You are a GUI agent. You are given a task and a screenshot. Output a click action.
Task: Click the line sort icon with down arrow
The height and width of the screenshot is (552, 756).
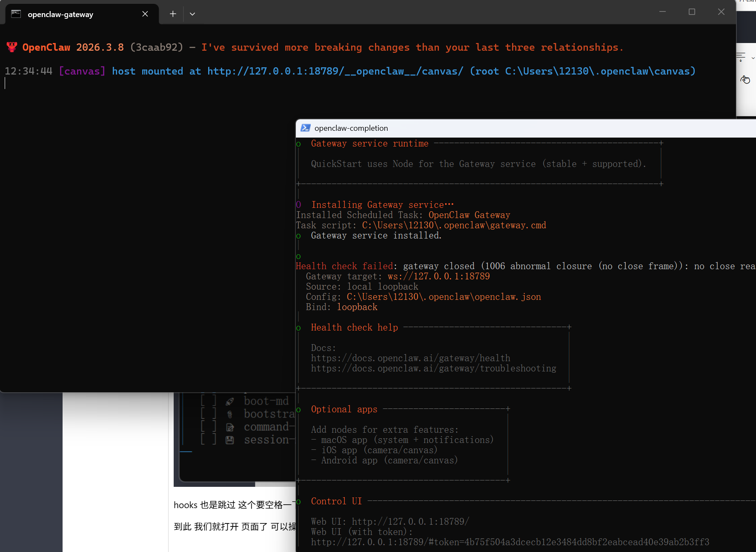(x=741, y=57)
